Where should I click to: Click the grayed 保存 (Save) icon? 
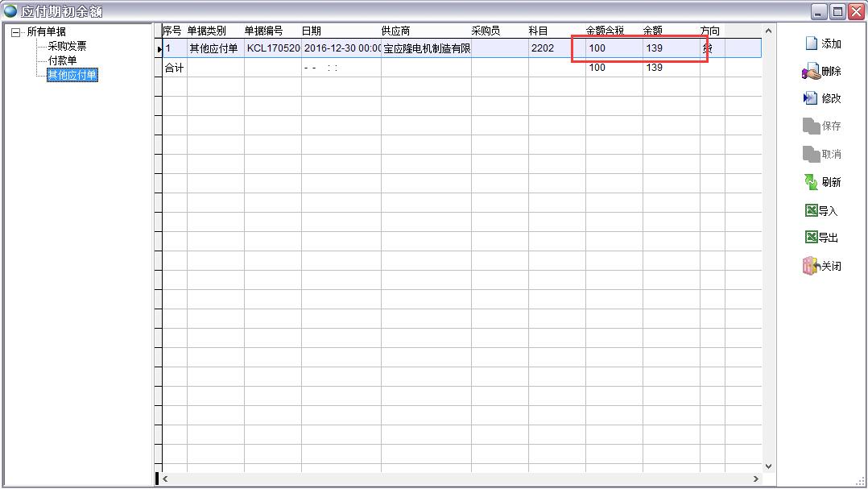[x=811, y=126]
